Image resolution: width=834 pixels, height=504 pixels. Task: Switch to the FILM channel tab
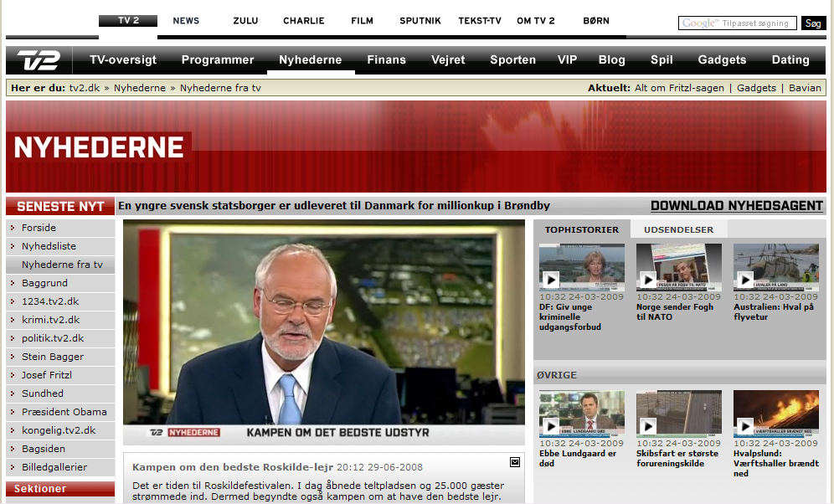(x=362, y=21)
